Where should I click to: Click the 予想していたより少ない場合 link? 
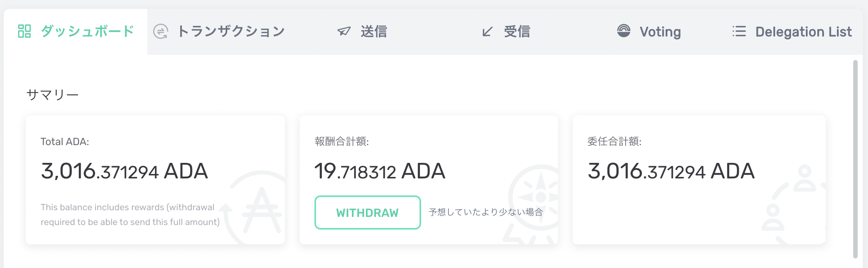click(485, 212)
